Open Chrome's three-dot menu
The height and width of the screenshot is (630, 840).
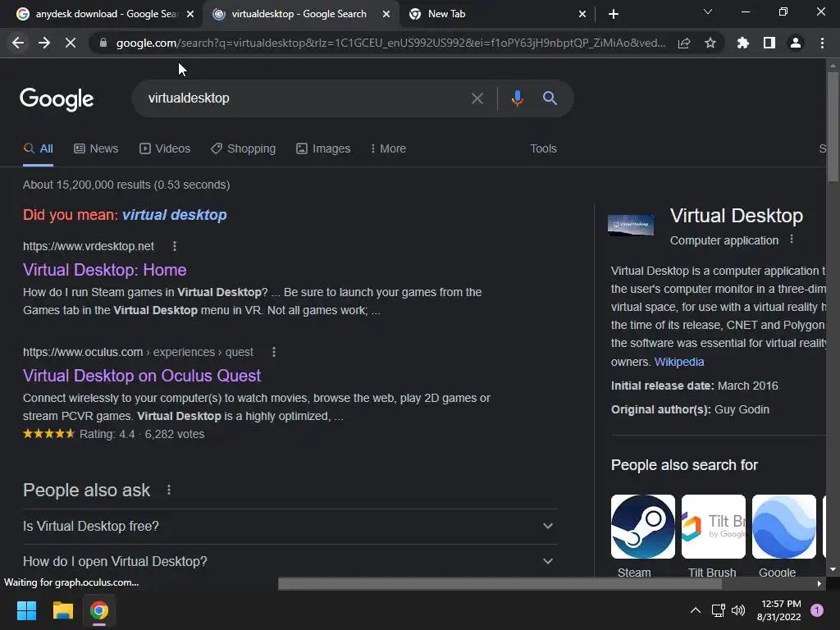(x=822, y=43)
